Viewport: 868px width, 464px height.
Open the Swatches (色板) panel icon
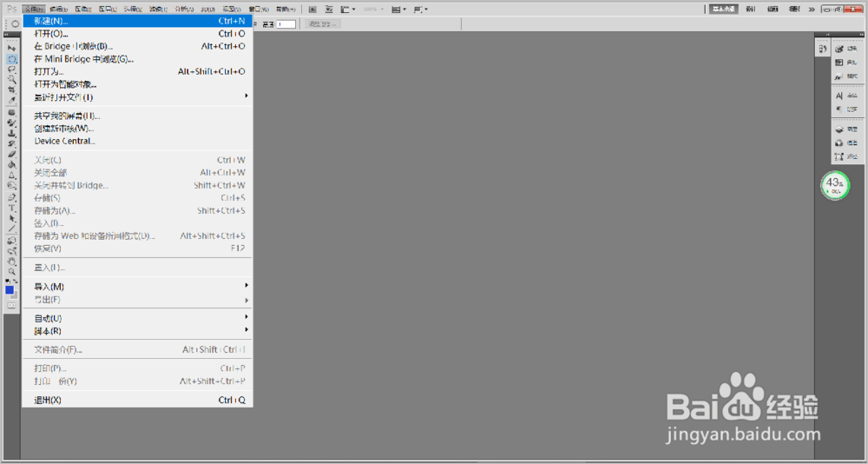pos(847,63)
